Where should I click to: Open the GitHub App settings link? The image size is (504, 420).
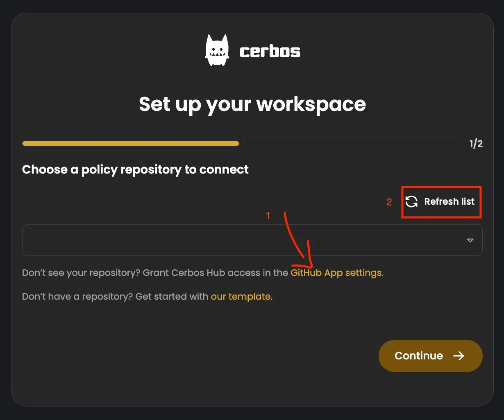(336, 273)
